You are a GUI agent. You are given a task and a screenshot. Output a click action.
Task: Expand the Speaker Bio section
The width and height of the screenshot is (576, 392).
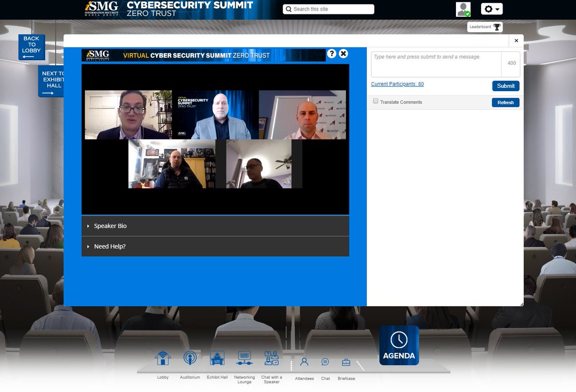215,226
